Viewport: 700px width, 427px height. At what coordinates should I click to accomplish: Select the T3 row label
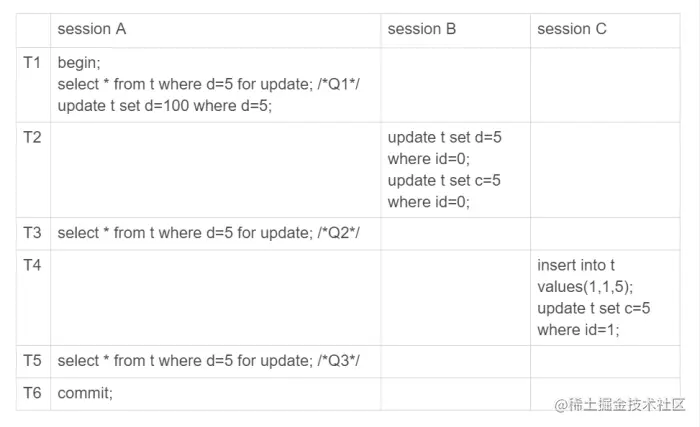32,233
